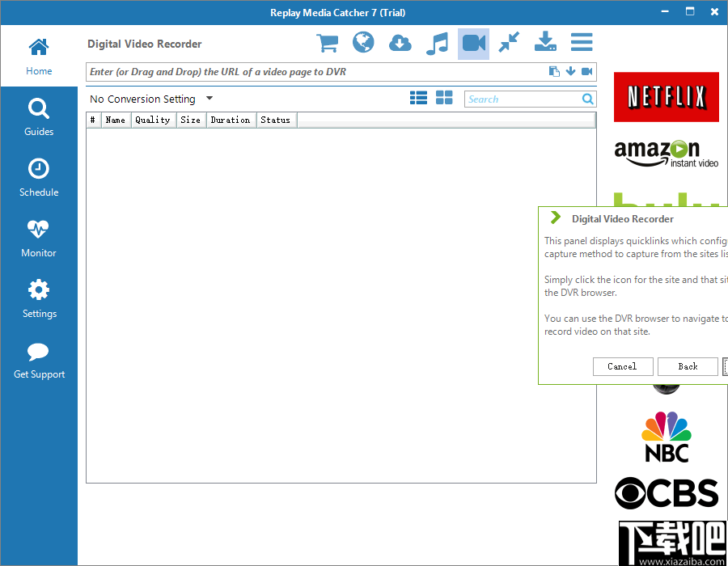This screenshot has height=566, width=728.
Task: Click Cancel in the tutorial popup
Action: (x=623, y=366)
